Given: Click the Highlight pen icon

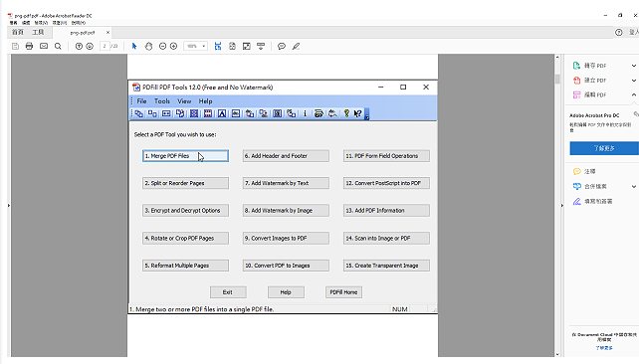Looking at the screenshot, I should (x=296, y=46).
